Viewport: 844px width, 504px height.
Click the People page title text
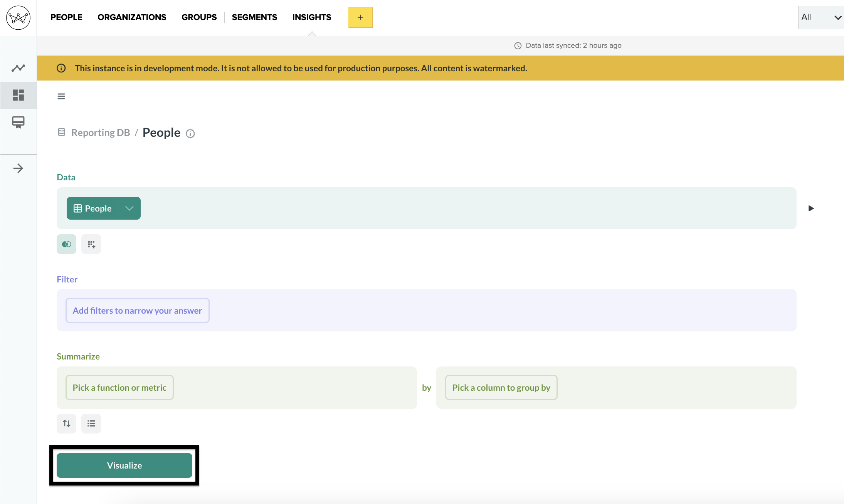coord(161,133)
